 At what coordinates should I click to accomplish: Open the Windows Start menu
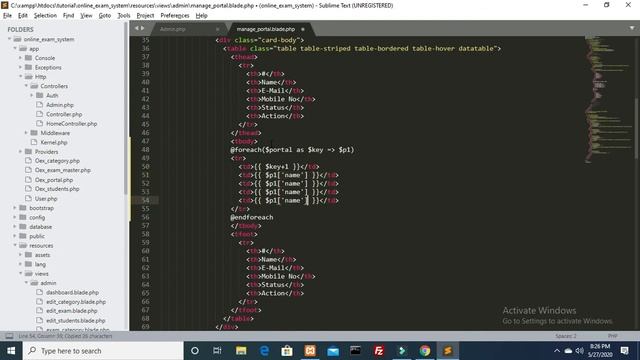click(11, 351)
